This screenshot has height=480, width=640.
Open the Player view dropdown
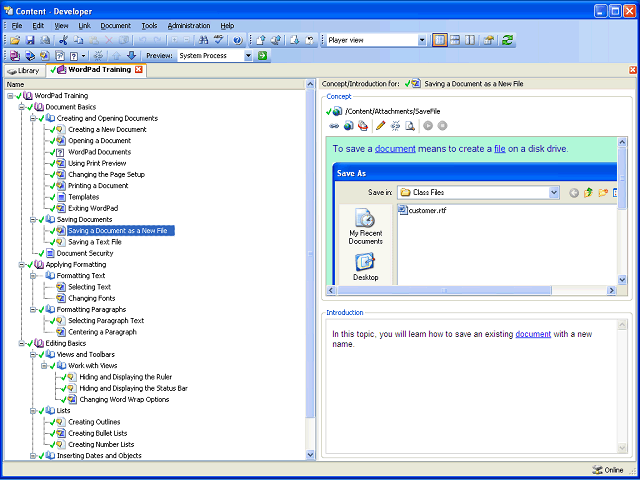tap(422, 40)
